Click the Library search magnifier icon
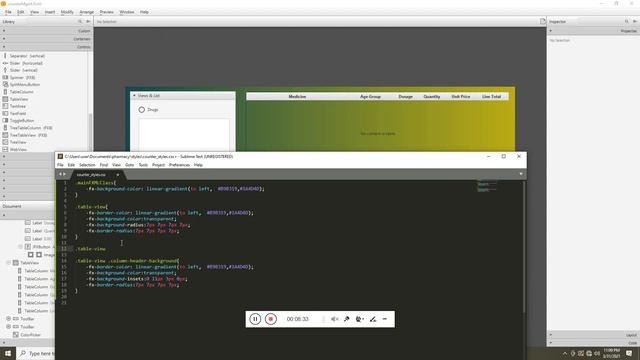The height and width of the screenshot is (360, 640). pos(80,21)
